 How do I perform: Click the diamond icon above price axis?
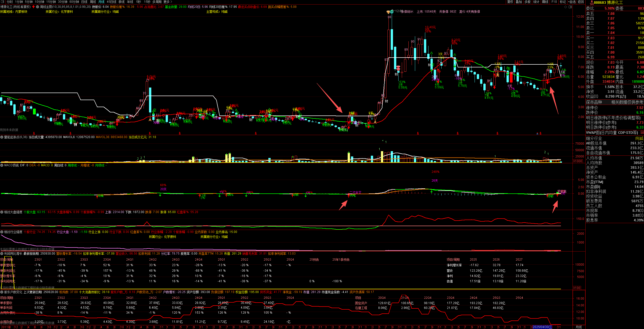565,7
